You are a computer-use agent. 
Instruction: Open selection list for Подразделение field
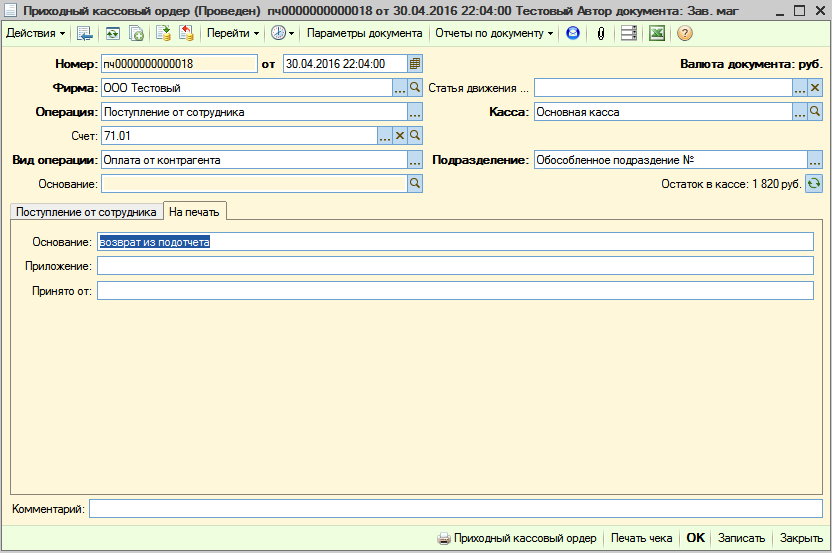[x=815, y=160]
